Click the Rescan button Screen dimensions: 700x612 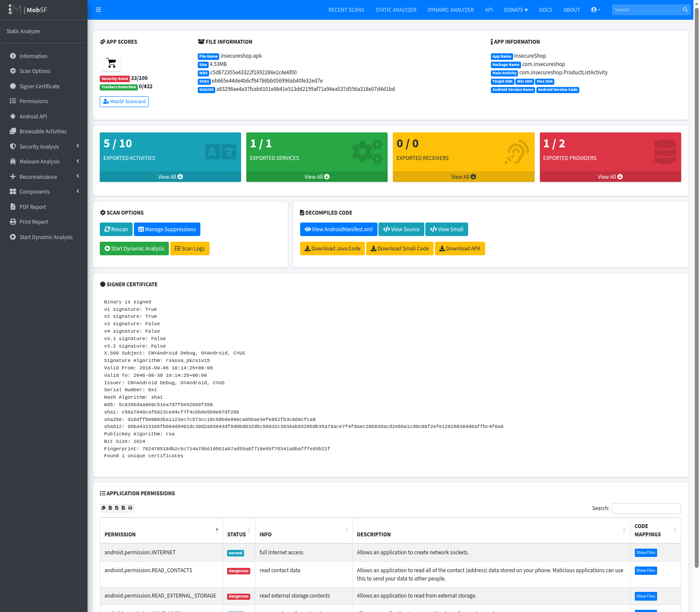(116, 229)
